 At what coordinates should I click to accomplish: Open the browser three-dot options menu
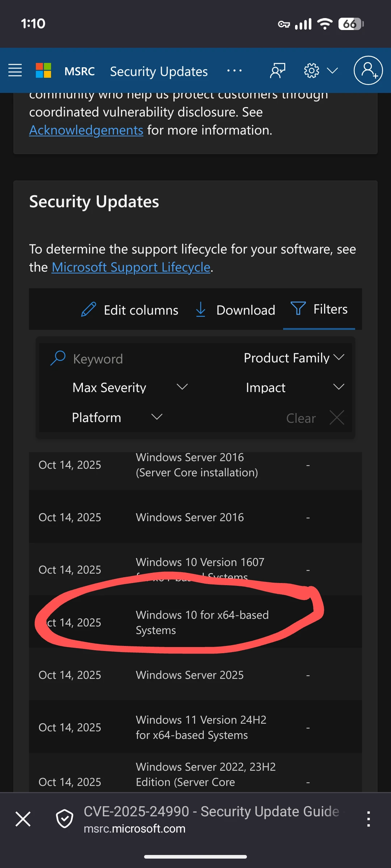click(368, 819)
